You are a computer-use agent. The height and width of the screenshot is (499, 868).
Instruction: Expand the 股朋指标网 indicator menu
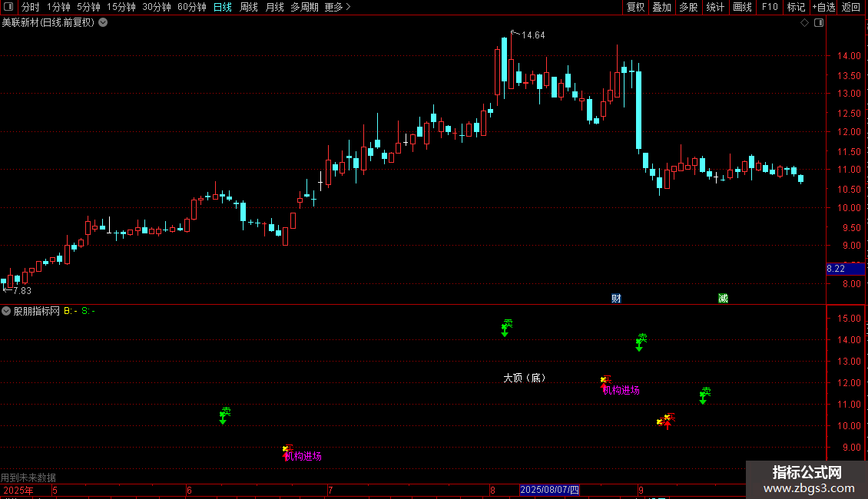tap(6, 311)
